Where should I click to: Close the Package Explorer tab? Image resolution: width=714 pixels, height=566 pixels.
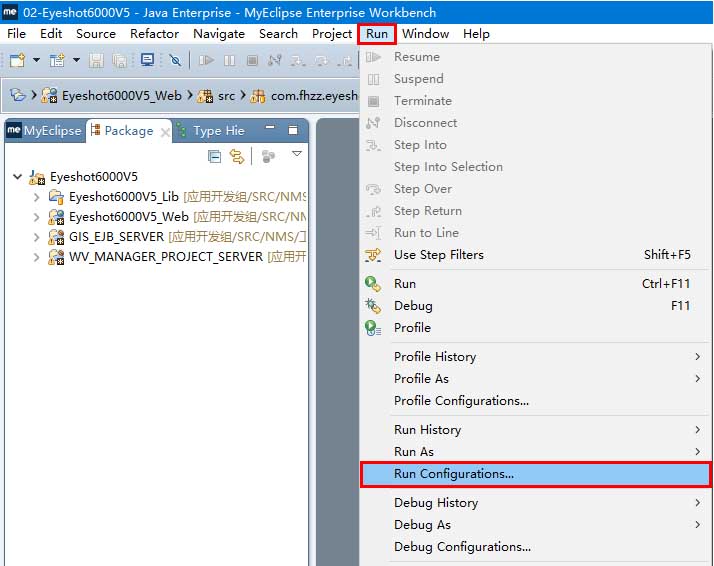[165, 133]
